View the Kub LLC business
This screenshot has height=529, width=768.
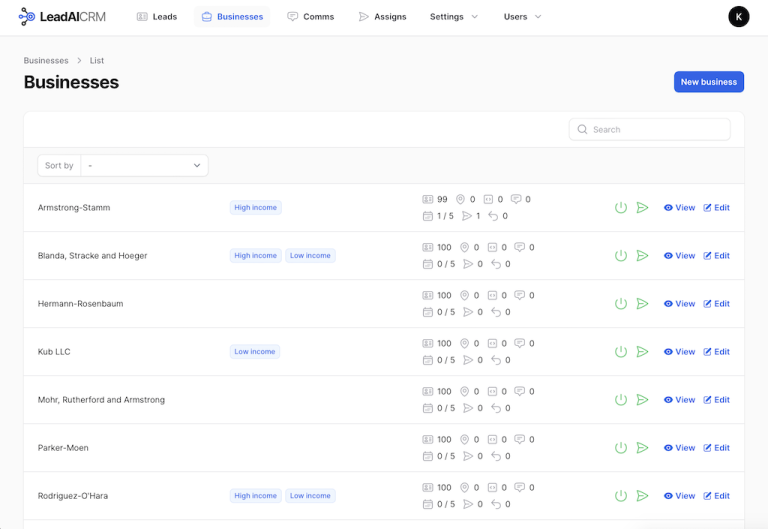679,352
